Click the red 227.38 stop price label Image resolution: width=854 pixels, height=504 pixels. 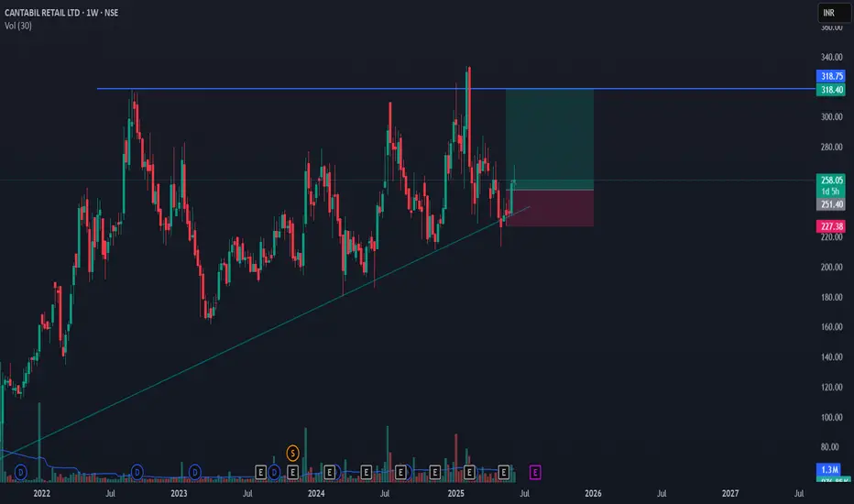[831, 226]
